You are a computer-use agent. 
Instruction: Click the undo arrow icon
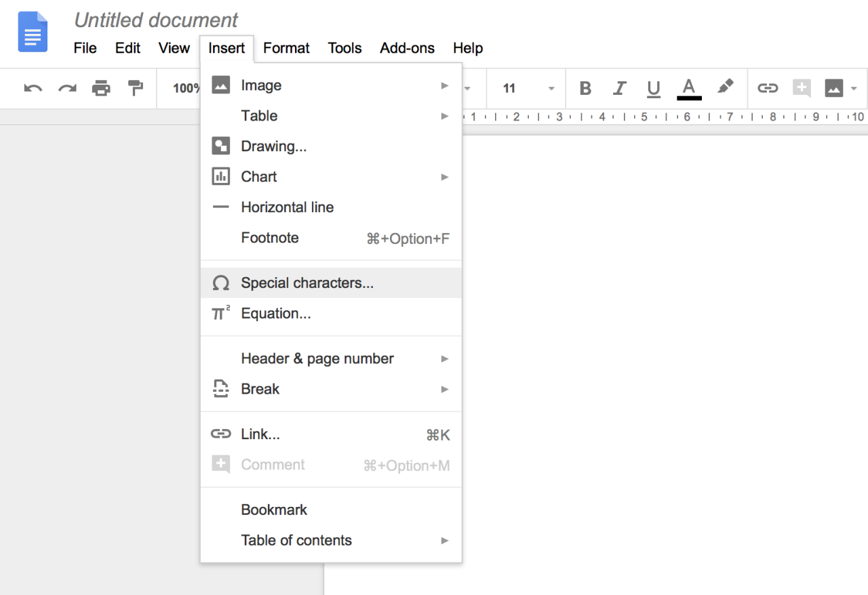[33, 88]
